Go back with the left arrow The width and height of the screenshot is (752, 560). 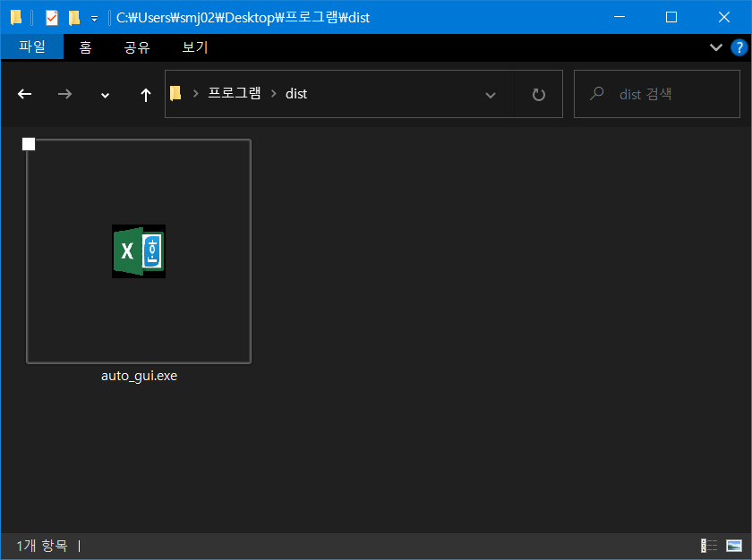(x=24, y=94)
